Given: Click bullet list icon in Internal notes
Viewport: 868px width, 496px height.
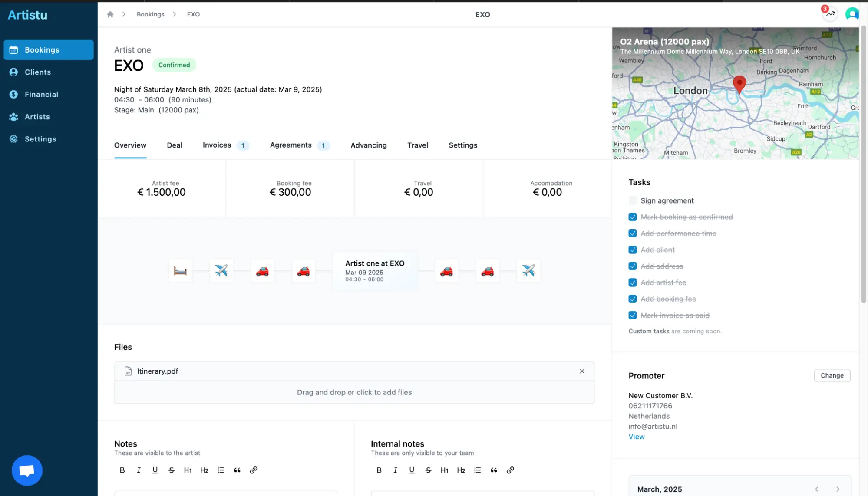Looking at the screenshot, I should click(x=477, y=470).
